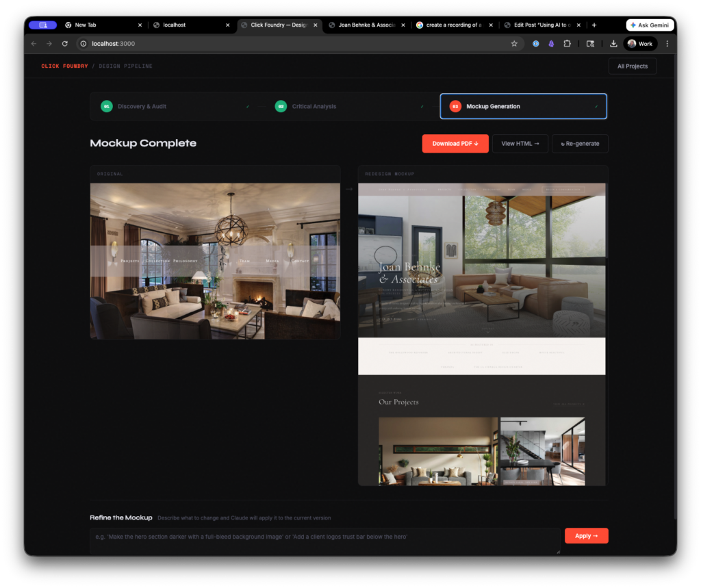This screenshot has height=588, width=701.
Task: Reload the localhost page
Action: click(65, 44)
